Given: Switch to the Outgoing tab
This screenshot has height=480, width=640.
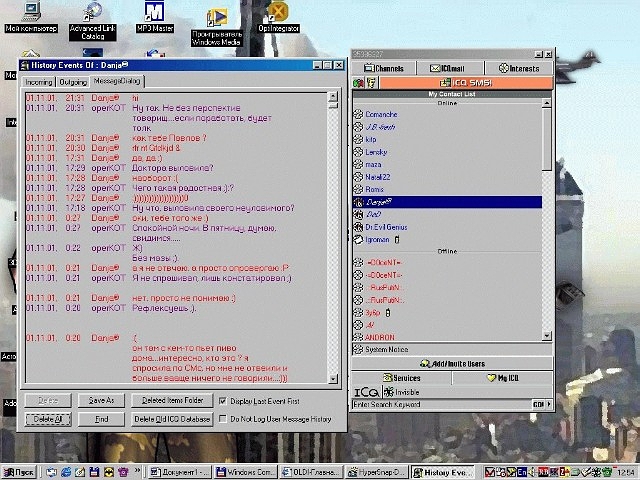Looking at the screenshot, I should (x=73, y=82).
